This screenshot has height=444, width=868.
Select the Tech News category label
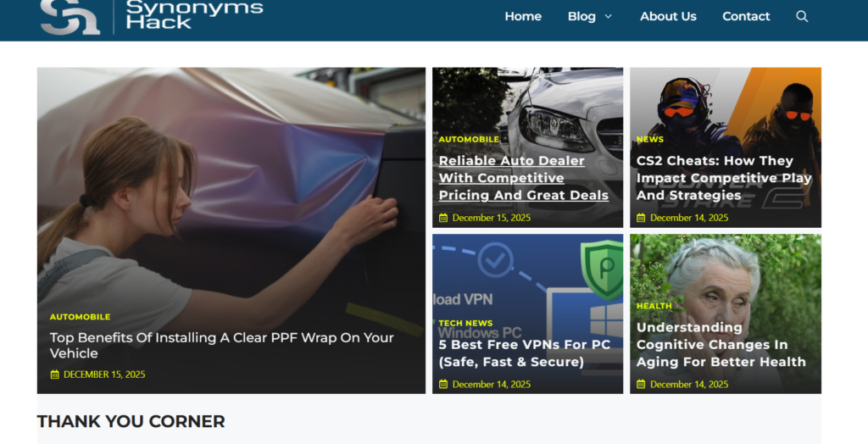[x=465, y=323]
